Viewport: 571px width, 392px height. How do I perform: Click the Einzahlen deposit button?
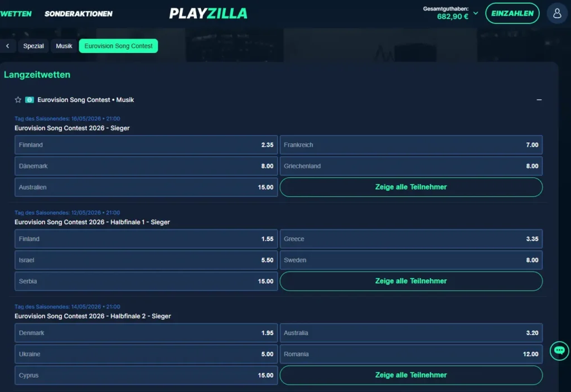512,13
